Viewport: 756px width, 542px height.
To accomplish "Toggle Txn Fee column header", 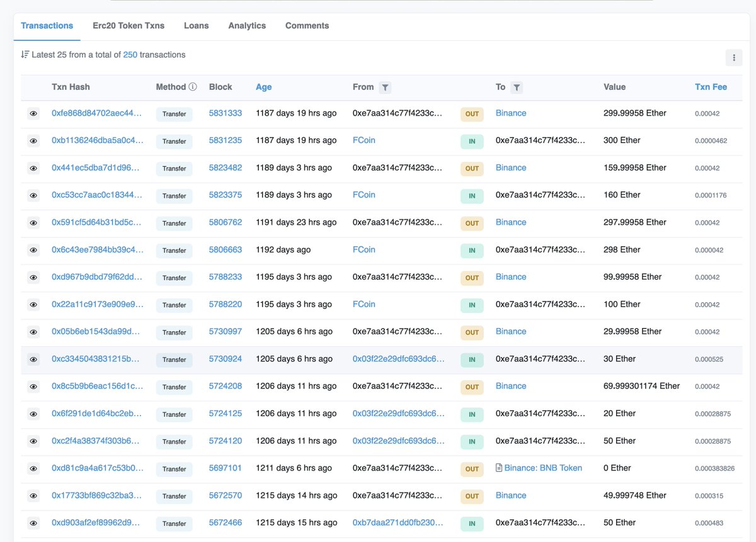I will pyautogui.click(x=711, y=87).
